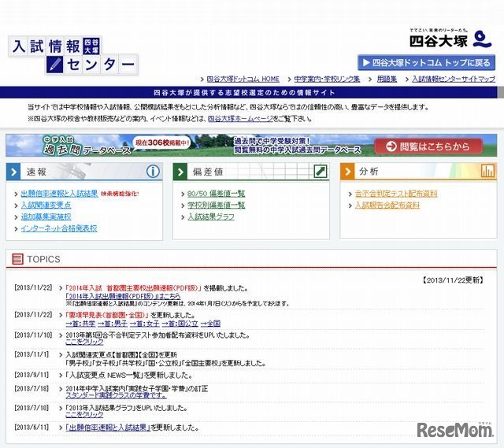504x448 pixels.
Task: Click the red TOPICS list icon
Action: 17,259
